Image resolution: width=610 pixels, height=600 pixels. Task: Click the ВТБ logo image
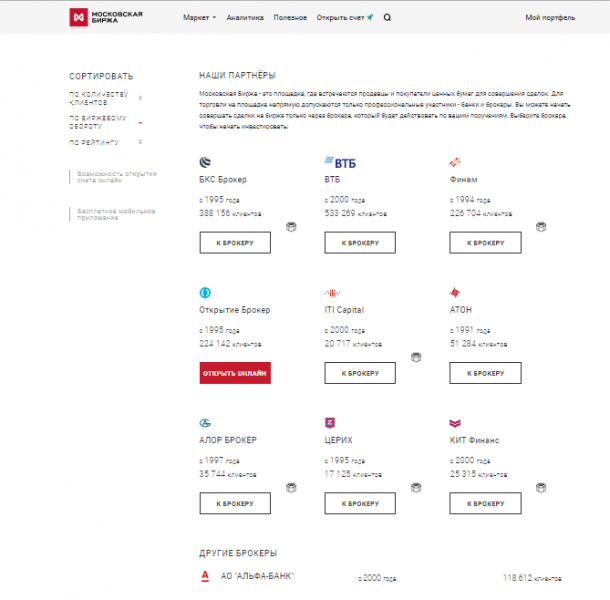point(340,162)
